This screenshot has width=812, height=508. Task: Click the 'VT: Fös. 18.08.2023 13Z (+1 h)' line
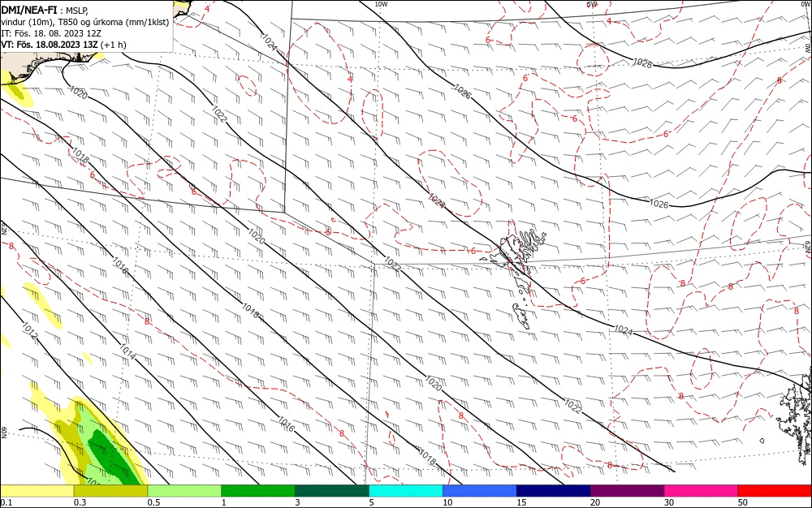coord(63,45)
